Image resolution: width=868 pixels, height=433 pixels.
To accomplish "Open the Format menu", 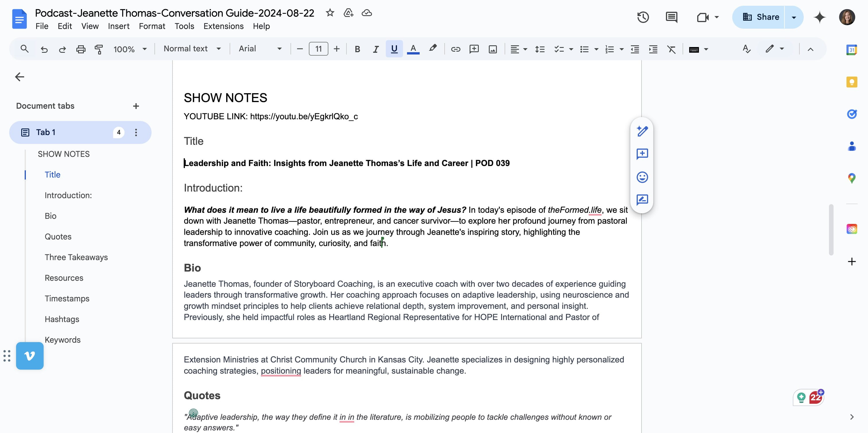I will pyautogui.click(x=152, y=26).
